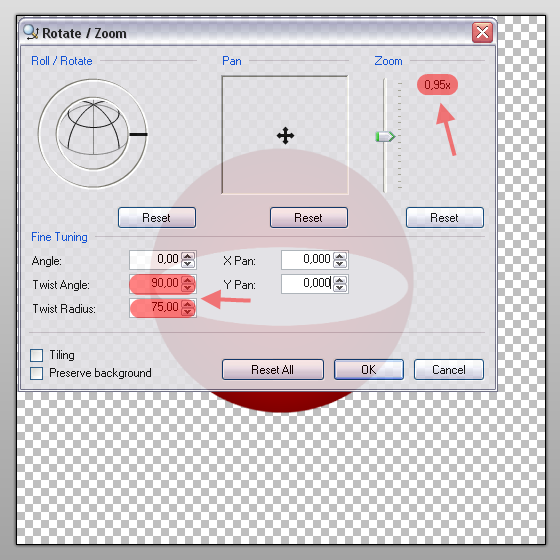Decrease Y Pan with its down arrow
Viewport: 560px width, 560px height.
click(x=340, y=288)
